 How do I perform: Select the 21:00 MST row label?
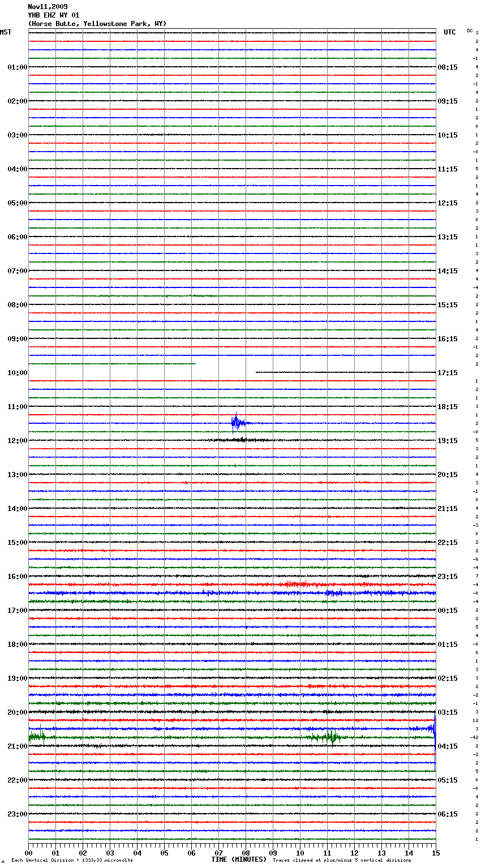pyautogui.click(x=18, y=746)
